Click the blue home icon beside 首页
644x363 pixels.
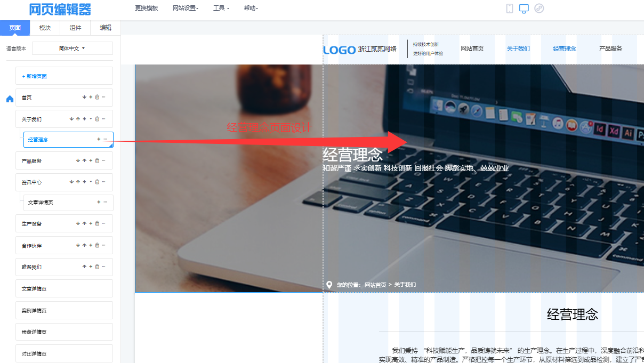tap(10, 99)
